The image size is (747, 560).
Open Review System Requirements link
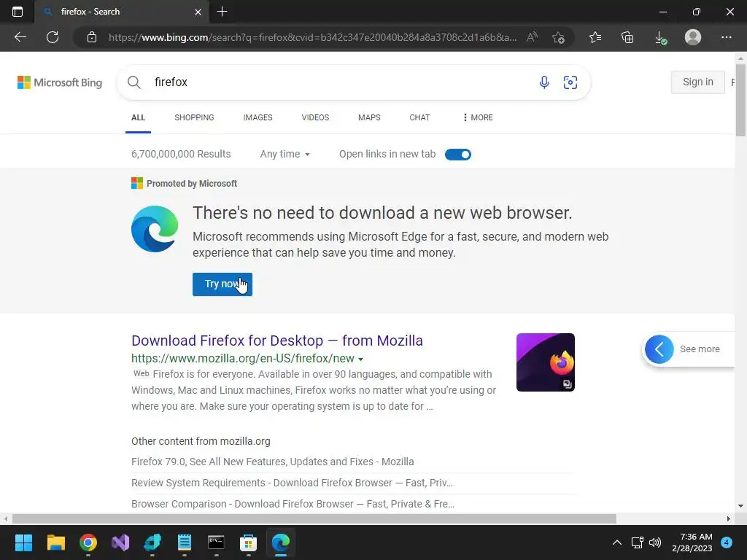[292, 483]
